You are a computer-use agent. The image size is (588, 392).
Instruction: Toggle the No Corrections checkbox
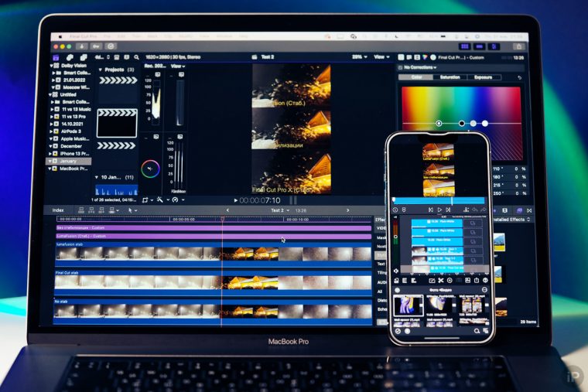[x=400, y=68]
